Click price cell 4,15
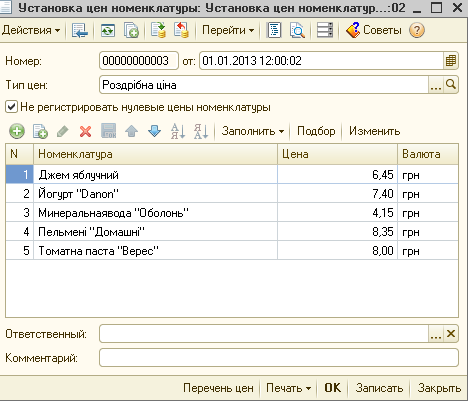The image size is (468, 401). [337, 213]
